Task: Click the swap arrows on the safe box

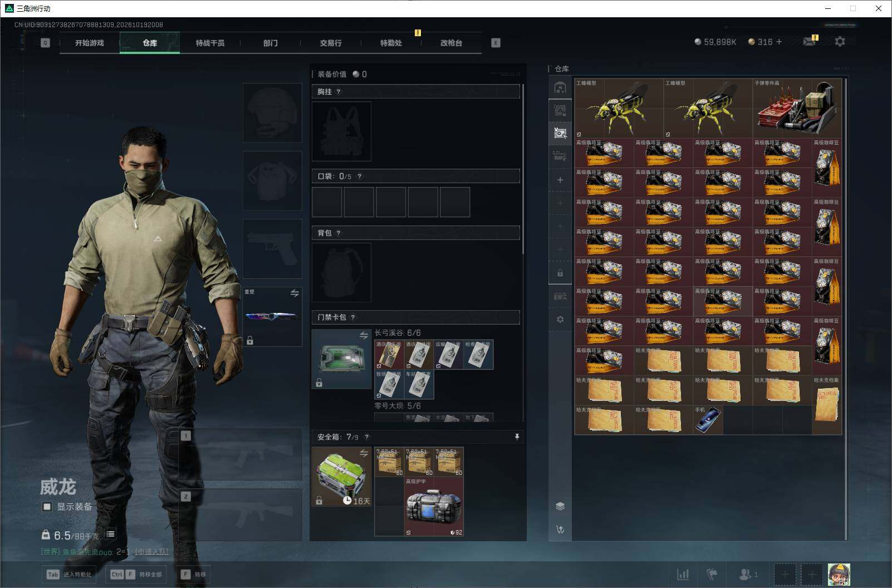Action: click(x=364, y=453)
